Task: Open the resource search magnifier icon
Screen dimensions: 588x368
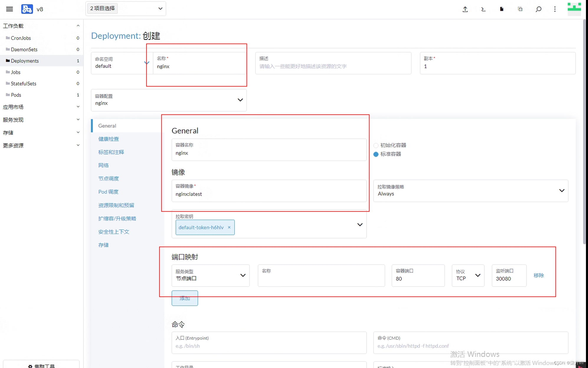Action: pos(538,9)
